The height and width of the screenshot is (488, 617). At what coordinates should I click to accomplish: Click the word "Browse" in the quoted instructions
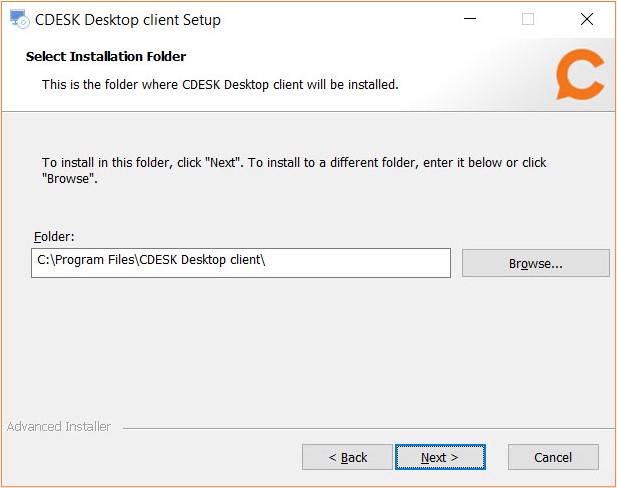(x=68, y=179)
